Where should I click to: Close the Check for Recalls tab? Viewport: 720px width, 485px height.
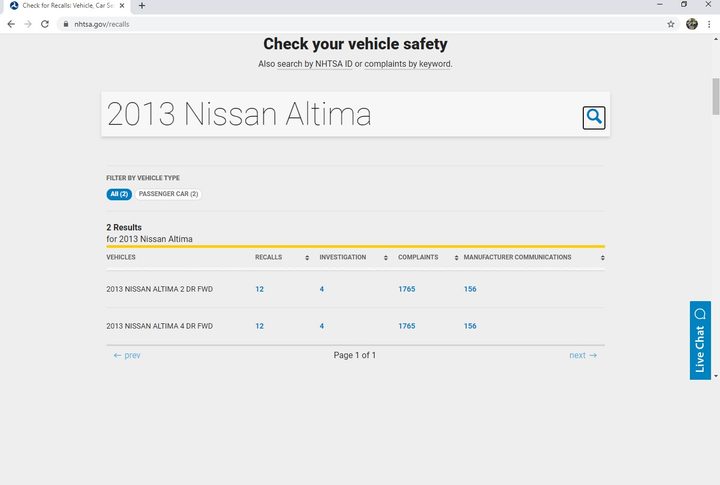(122, 6)
